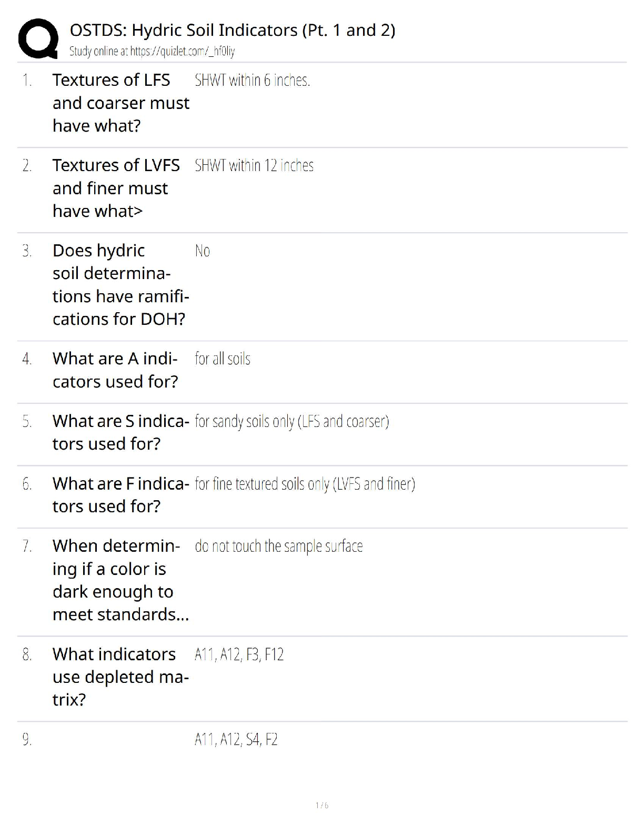Viewport: 644px width, 834px height.
Task: Click the answer 'SHWT within 6 inches'
Action: [x=252, y=81]
